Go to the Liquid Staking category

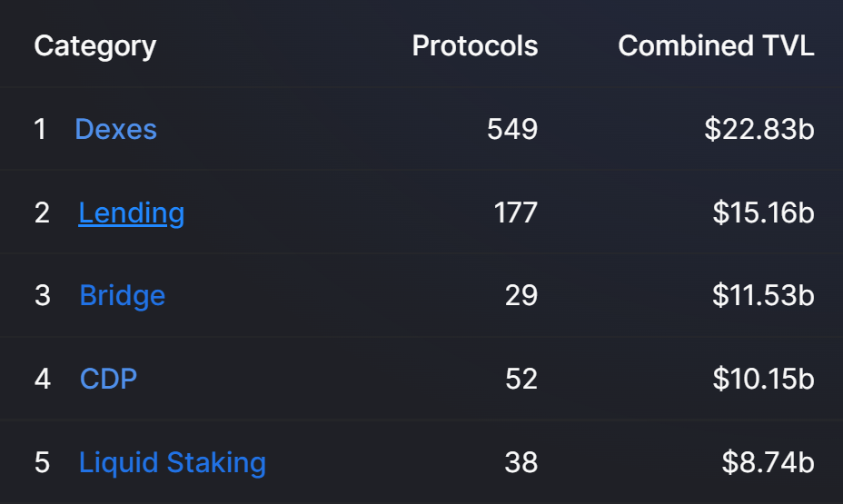(x=172, y=462)
